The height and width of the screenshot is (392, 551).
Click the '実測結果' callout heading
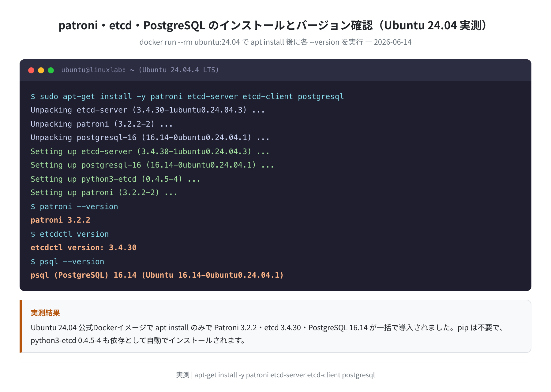[45, 313]
